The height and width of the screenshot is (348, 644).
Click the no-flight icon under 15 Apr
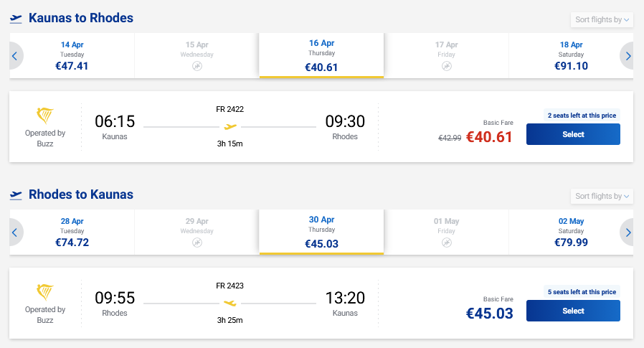coord(197,66)
